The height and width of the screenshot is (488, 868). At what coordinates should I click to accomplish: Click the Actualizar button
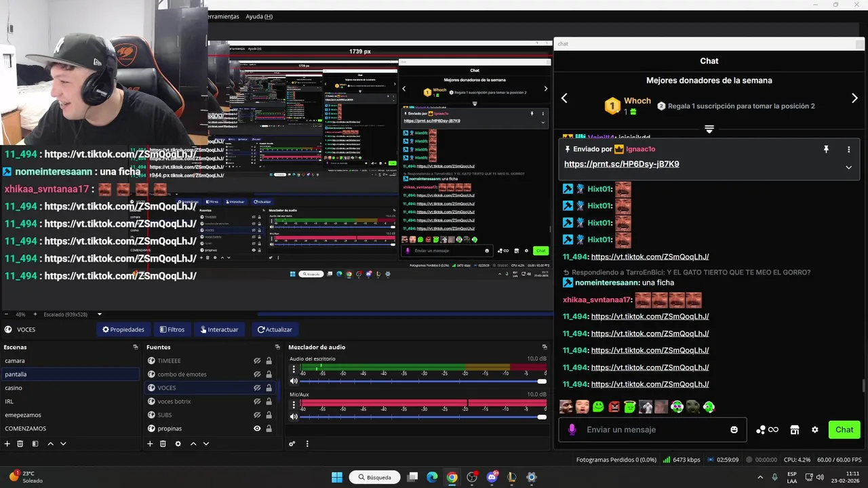tap(275, 329)
